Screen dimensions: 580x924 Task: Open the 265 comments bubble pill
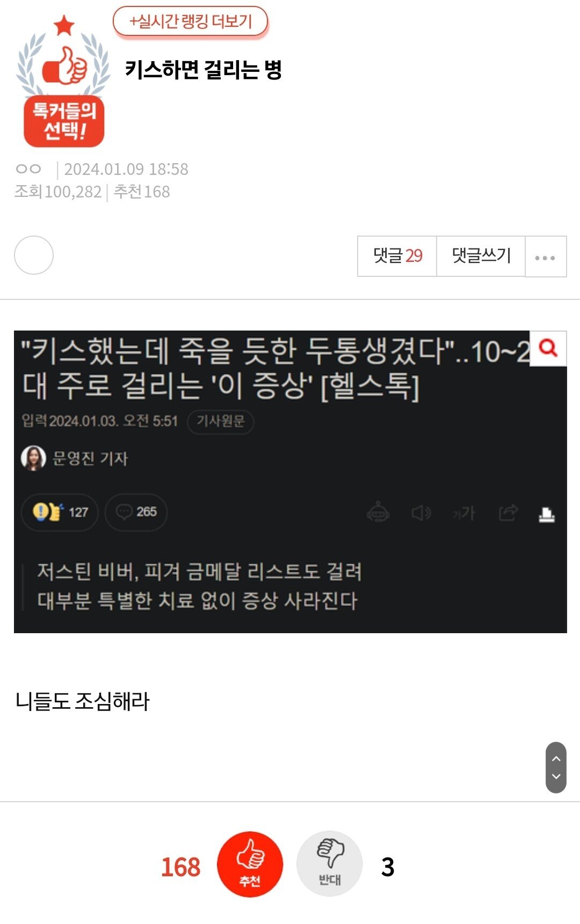(x=136, y=512)
